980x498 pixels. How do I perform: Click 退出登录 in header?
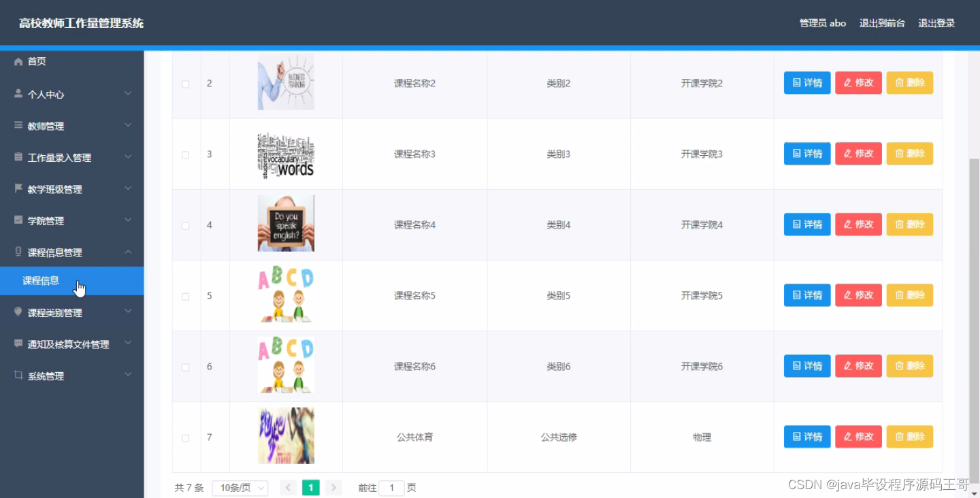(x=936, y=23)
